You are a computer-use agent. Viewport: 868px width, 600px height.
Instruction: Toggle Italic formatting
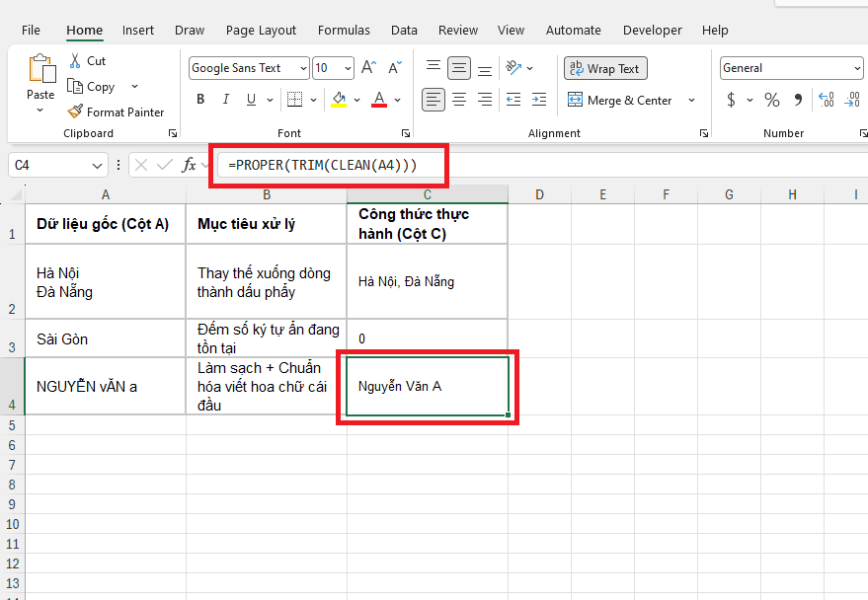point(226,100)
